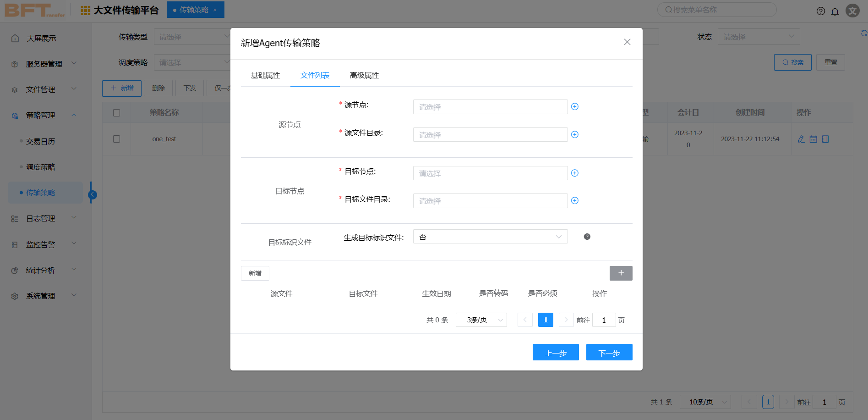
Task: Click the plus icon beside 目标文件目录
Action: (x=575, y=200)
